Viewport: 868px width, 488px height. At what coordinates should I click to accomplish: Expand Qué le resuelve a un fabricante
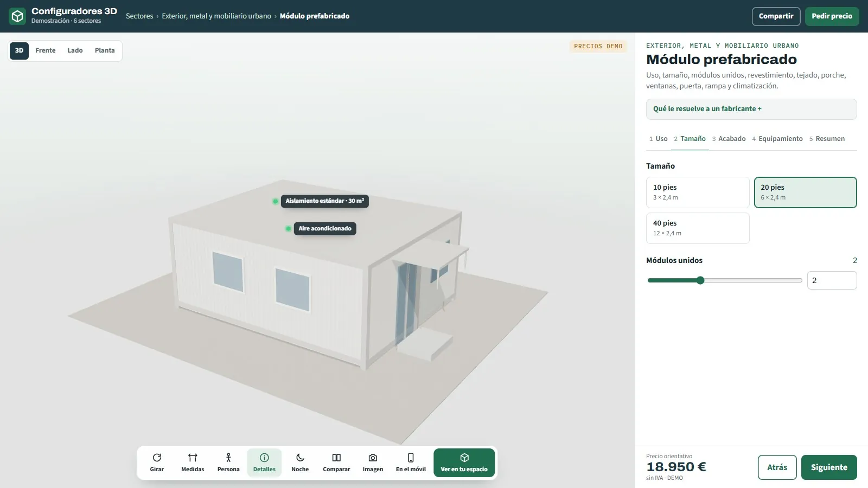[751, 109]
